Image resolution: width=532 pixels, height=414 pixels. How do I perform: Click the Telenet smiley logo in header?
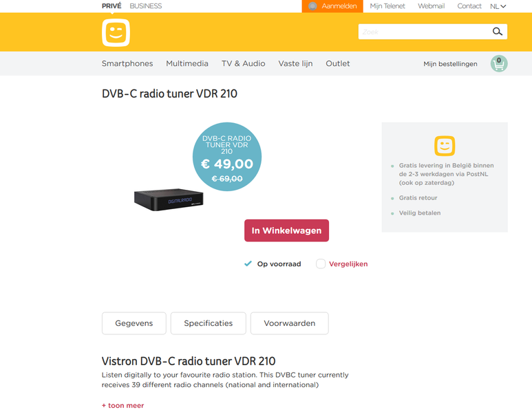116,32
